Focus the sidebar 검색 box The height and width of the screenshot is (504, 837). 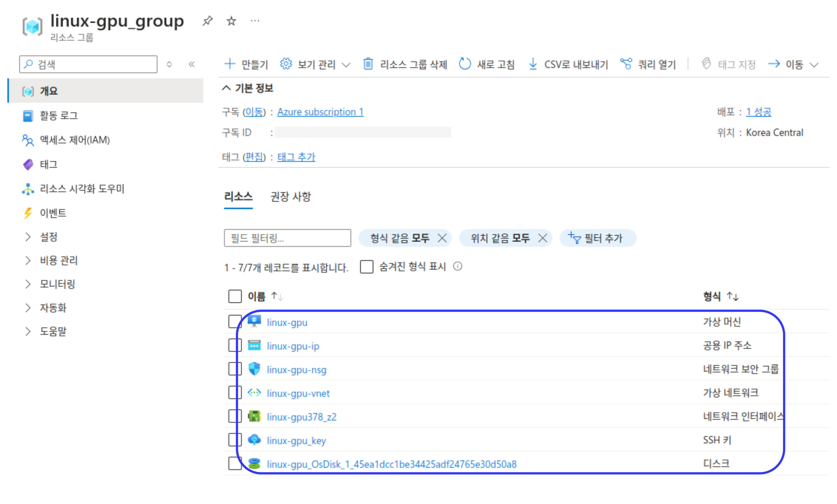tap(88, 64)
